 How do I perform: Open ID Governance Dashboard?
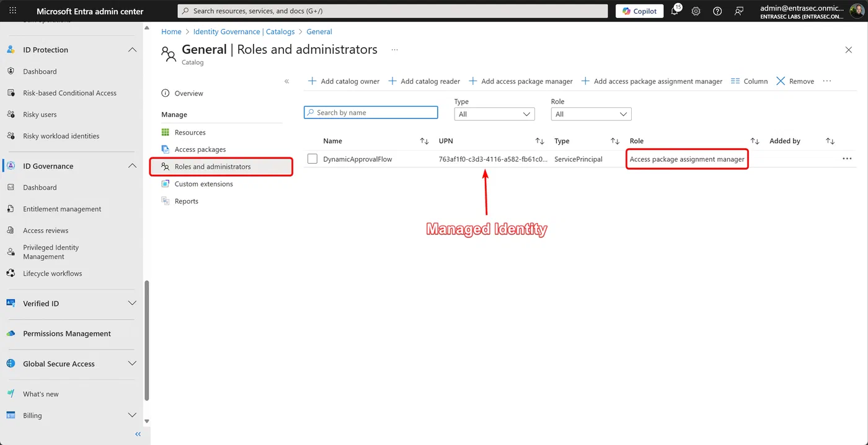click(x=40, y=187)
